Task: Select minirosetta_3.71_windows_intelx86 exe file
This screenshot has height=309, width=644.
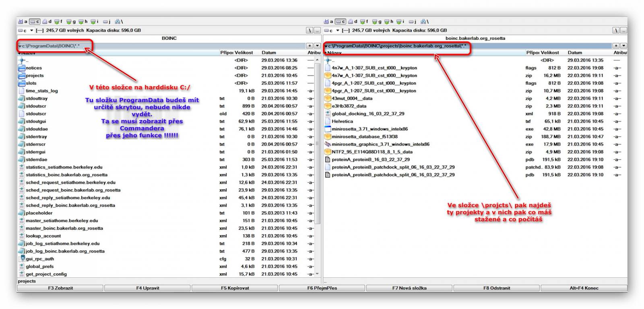Action: tap(369, 129)
